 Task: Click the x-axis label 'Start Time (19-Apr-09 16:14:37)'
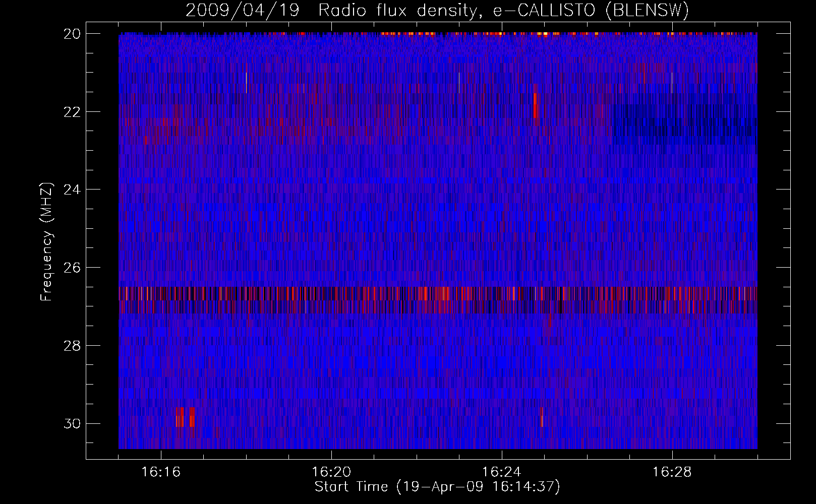[x=437, y=487]
